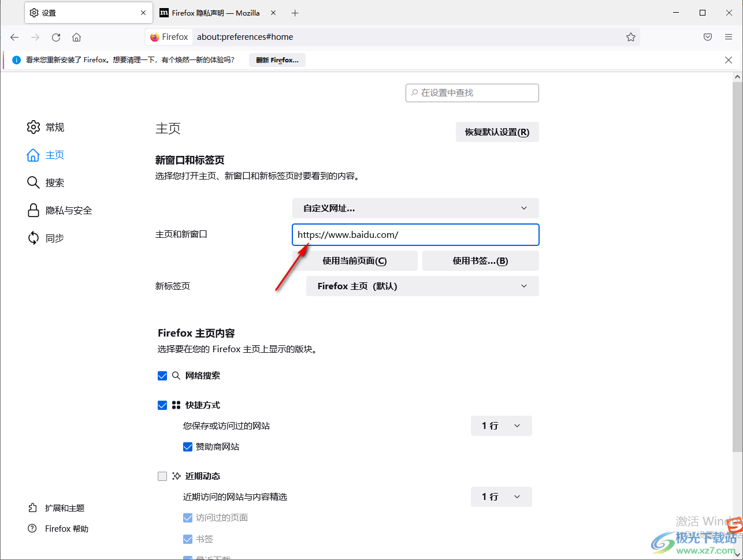The width and height of the screenshot is (743, 560).
Task: Enable the 近期动态 checkbox
Action: point(162,476)
